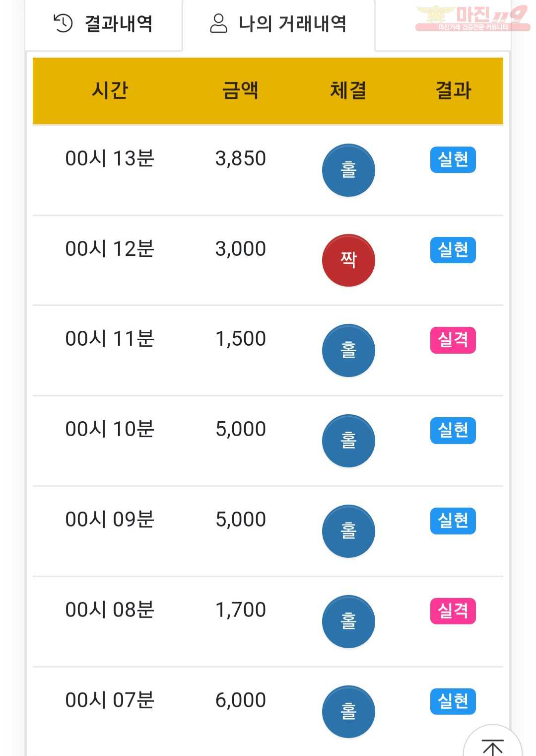
Task: Click the 실현 badge for 00시 13분
Action: click(x=453, y=159)
